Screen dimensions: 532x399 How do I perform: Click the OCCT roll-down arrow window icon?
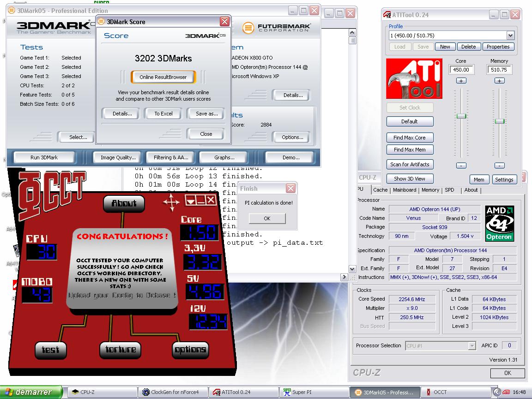click(x=190, y=200)
